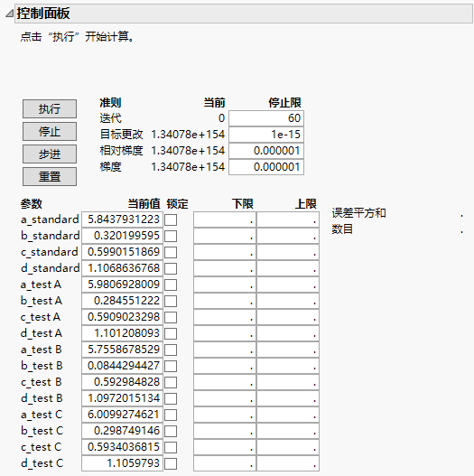The image size is (474, 476).
Task: Lock the b_test C parameter checkbox
Action: click(171, 431)
